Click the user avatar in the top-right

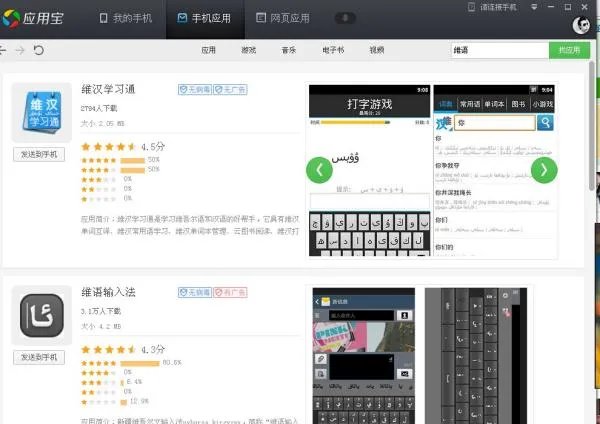[x=581, y=25]
